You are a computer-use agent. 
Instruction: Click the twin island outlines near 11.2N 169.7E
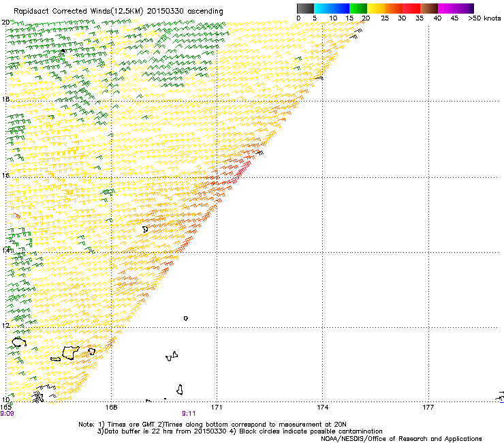(172, 356)
